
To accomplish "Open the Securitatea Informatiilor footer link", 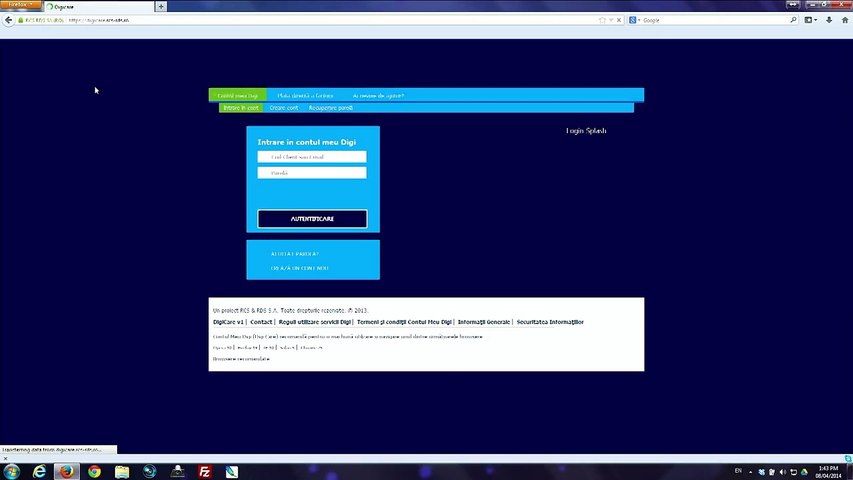I will click(x=550, y=322).
